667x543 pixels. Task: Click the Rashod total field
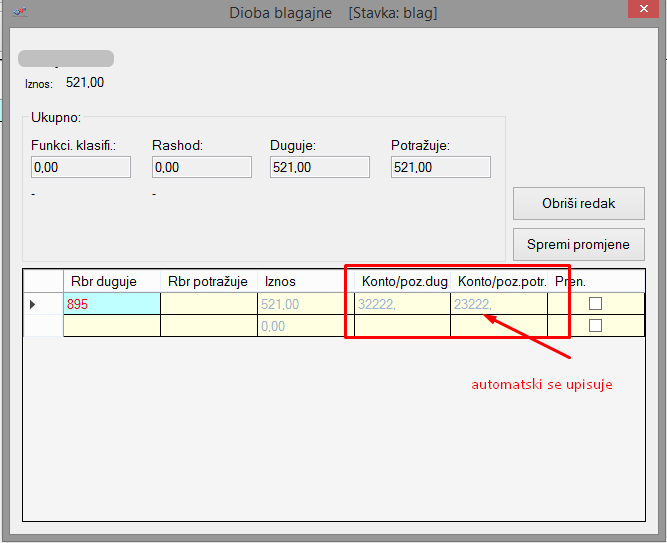coord(201,167)
